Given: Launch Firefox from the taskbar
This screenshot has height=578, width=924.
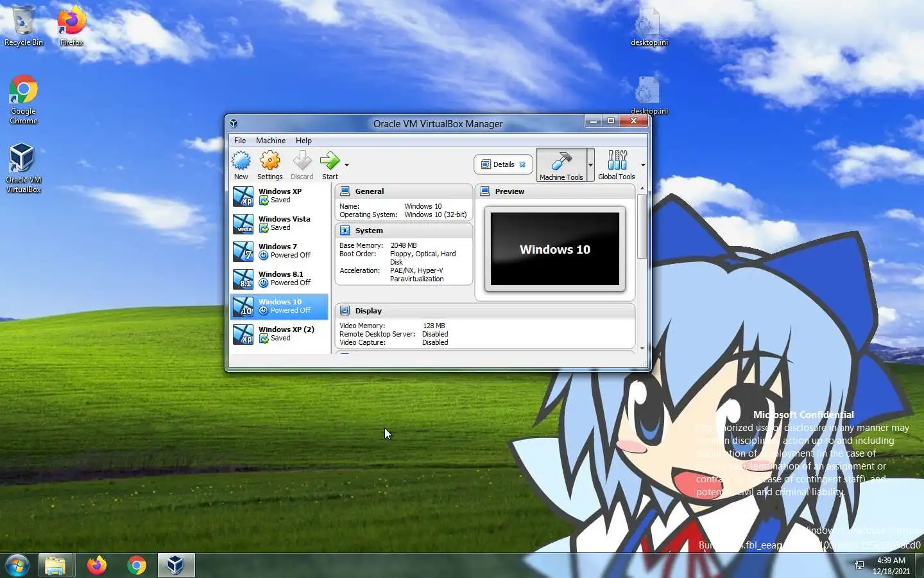Looking at the screenshot, I should pos(97,565).
